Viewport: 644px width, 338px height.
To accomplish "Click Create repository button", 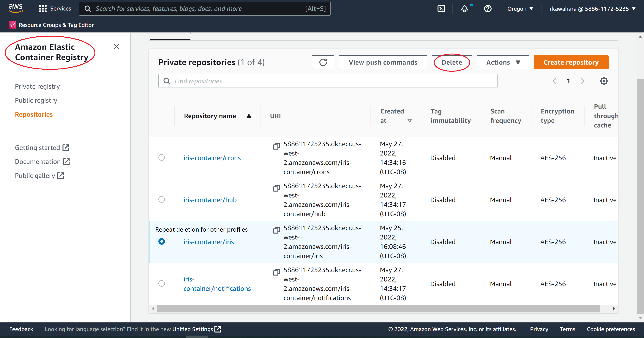I will click(x=571, y=62).
